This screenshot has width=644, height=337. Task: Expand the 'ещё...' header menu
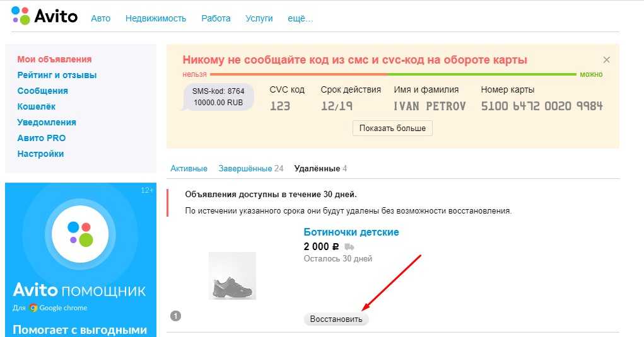(300, 18)
